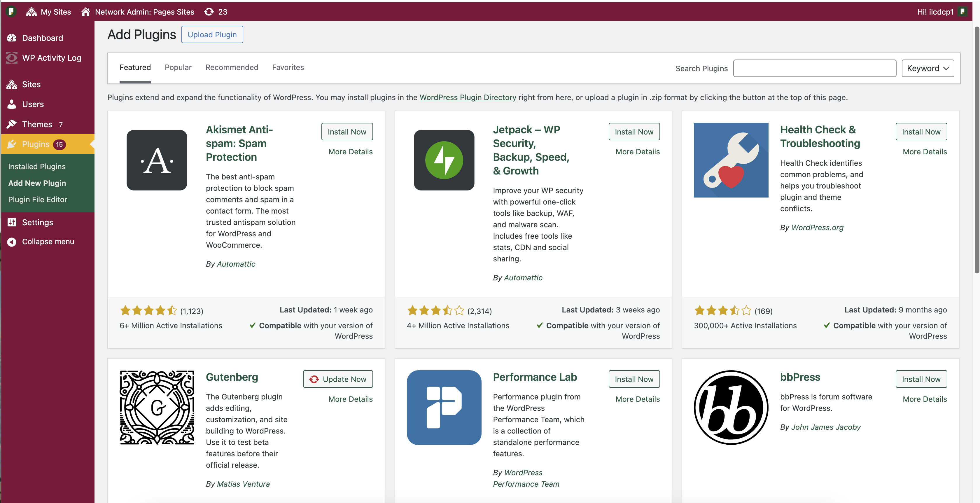Click the Akismet plugin icon
Viewport: 980px width, 503px height.
(157, 160)
